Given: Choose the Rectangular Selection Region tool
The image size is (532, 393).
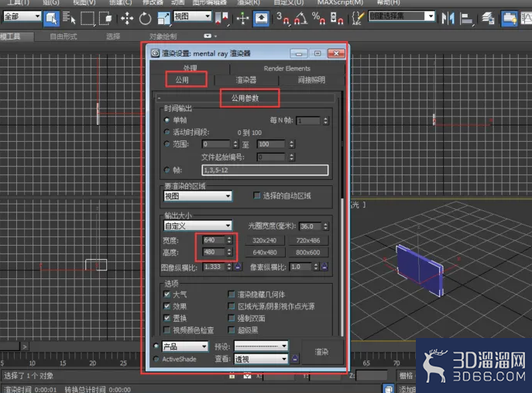Looking at the screenshot, I should [x=88, y=18].
